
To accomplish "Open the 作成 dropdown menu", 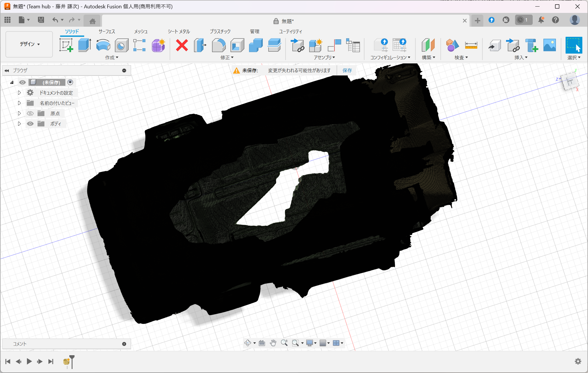I will [111, 57].
